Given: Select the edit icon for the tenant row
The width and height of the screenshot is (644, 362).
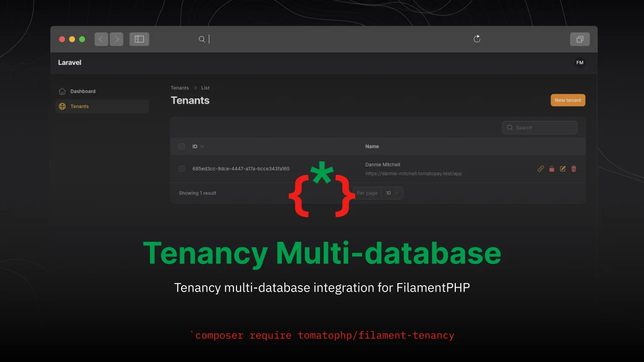Looking at the screenshot, I should pos(562,168).
